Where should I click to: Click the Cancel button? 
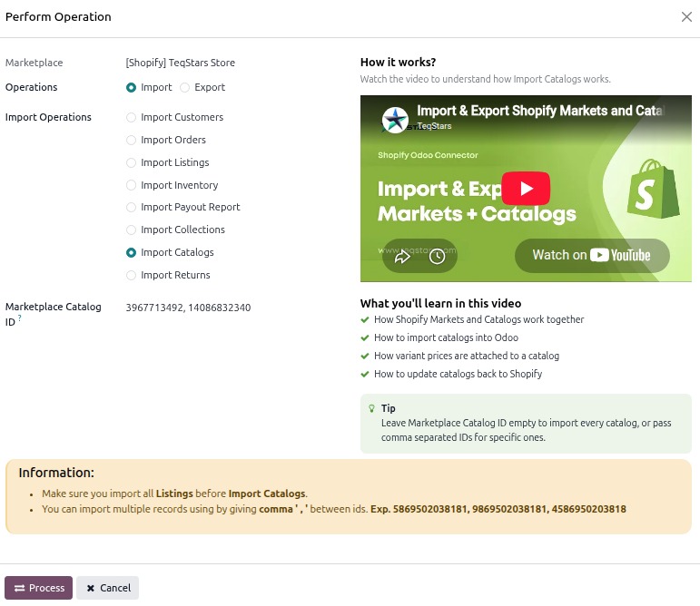[x=108, y=588]
